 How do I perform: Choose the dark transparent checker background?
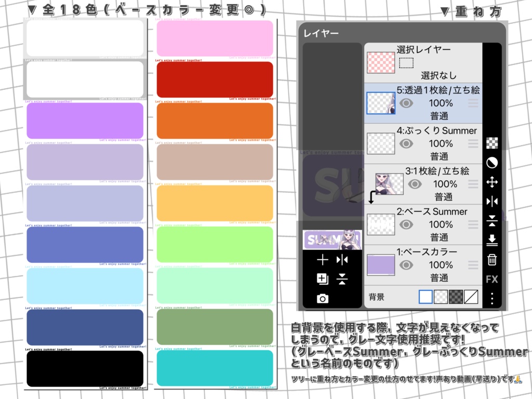(456, 297)
